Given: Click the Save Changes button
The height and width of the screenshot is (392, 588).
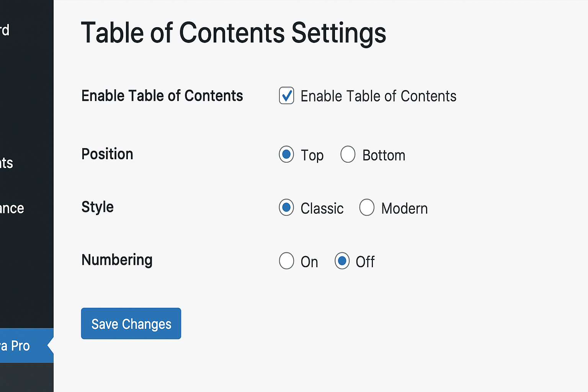Looking at the screenshot, I should click(131, 324).
